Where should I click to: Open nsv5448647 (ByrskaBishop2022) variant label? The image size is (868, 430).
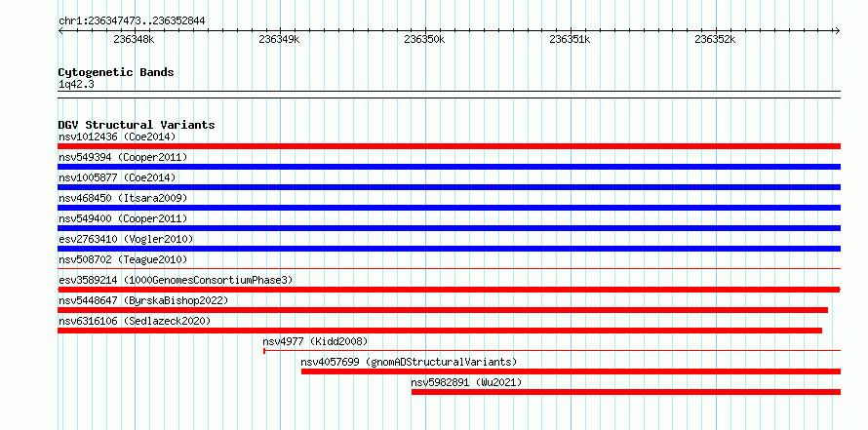tap(143, 300)
